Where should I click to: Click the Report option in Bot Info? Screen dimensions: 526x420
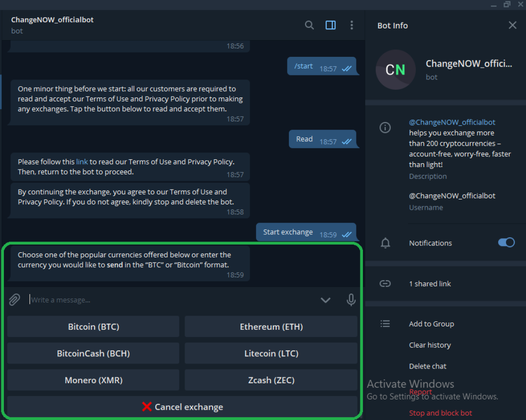[420, 392]
